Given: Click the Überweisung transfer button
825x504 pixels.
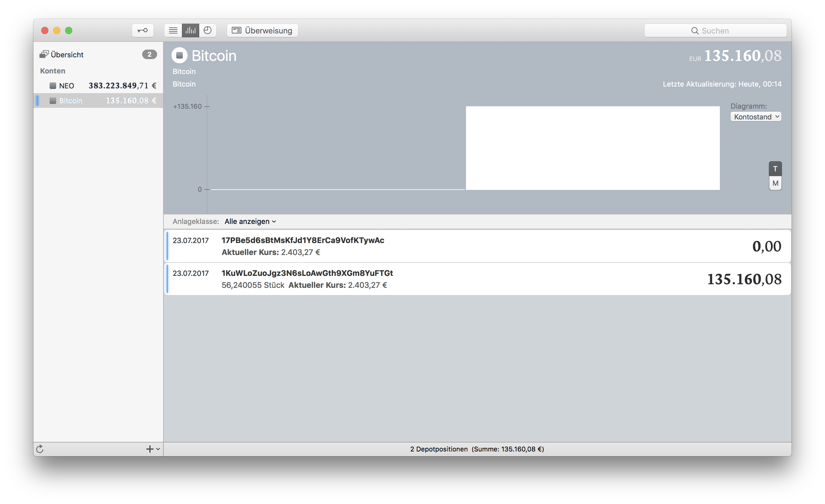Looking at the screenshot, I should pos(262,30).
